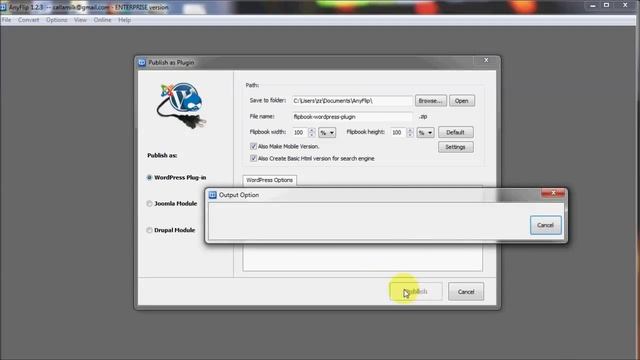Screen dimensions: 640x360
Task: Click the Flipbook height value field
Action: point(398,132)
